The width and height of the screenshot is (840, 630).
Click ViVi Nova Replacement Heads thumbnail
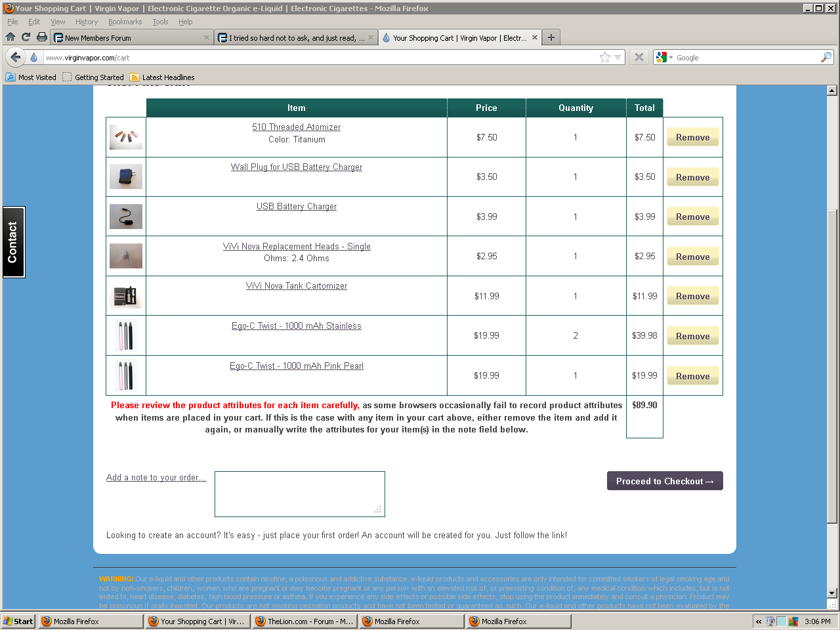click(126, 257)
